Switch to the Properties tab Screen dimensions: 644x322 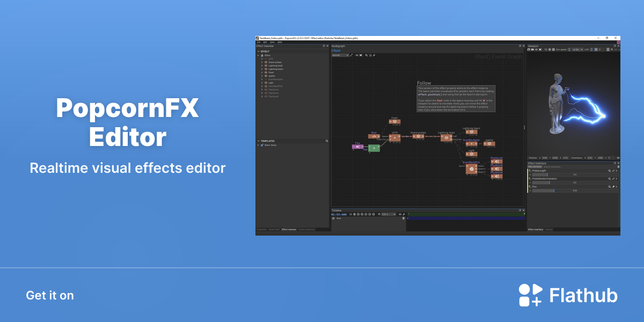261,229
